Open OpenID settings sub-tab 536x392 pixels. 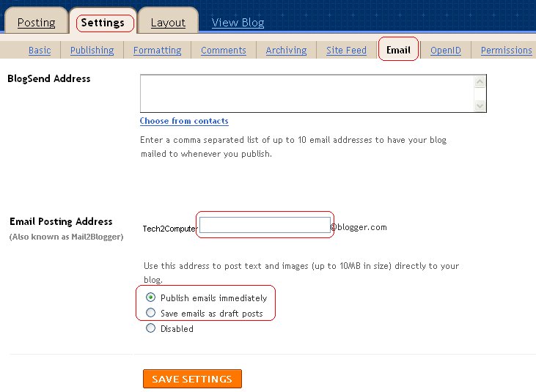pyautogui.click(x=445, y=51)
